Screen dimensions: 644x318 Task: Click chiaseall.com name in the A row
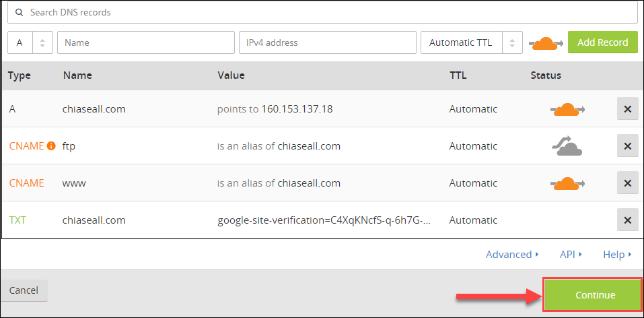(94, 109)
